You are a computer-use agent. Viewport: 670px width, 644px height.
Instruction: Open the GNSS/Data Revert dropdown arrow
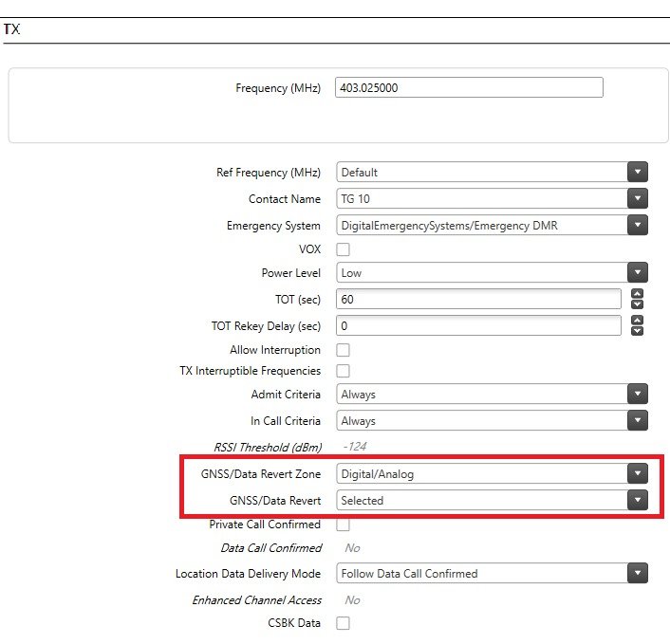[638, 500]
